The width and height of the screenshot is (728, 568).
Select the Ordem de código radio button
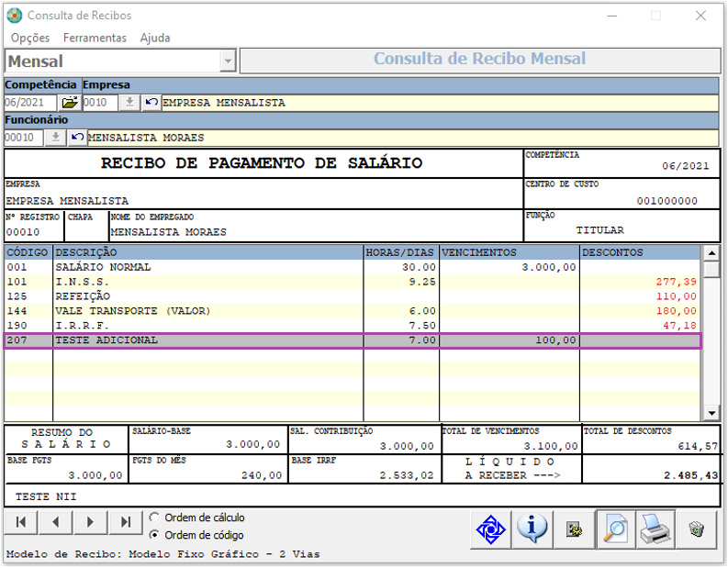point(154,535)
